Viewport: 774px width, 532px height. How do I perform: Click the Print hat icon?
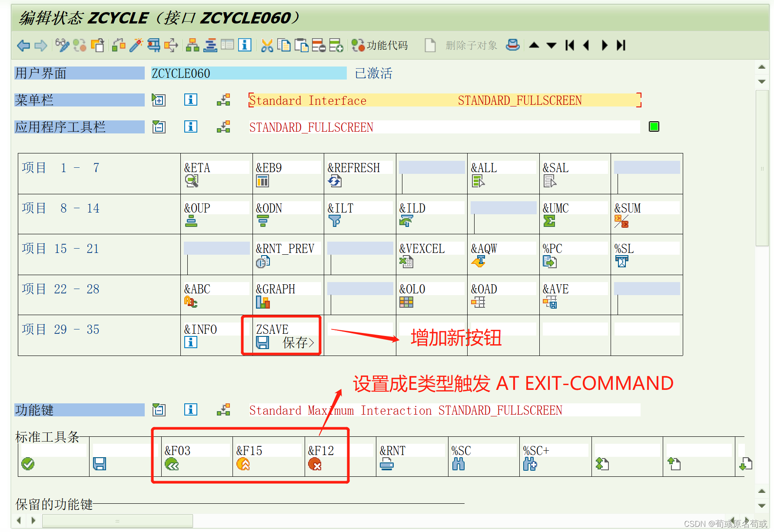pyautogui.click(x=513, y=45)
